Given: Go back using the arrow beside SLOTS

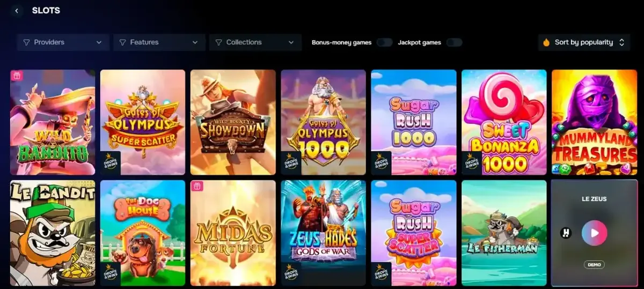Looking at the screenshot, I should 17,11.
